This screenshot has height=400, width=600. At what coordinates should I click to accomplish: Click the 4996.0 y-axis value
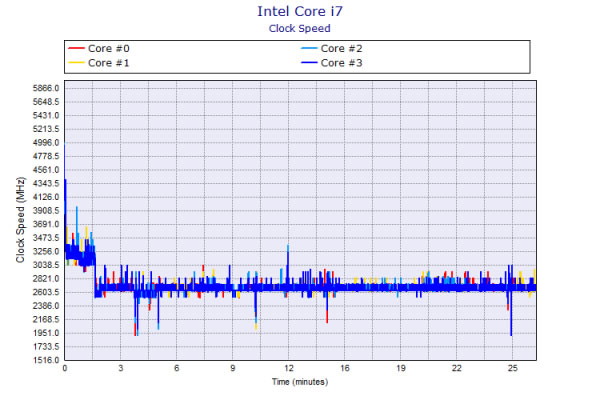click(46, 143)
